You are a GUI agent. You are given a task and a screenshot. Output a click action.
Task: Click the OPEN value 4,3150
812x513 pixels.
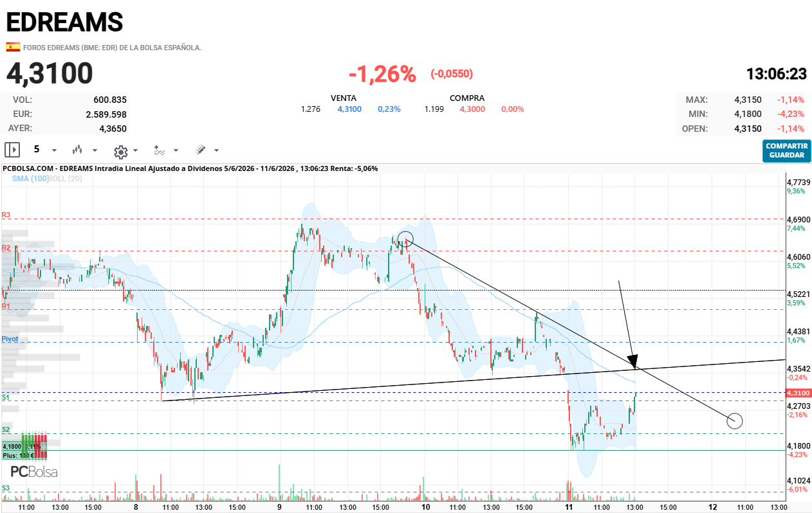tap(748, 129)
